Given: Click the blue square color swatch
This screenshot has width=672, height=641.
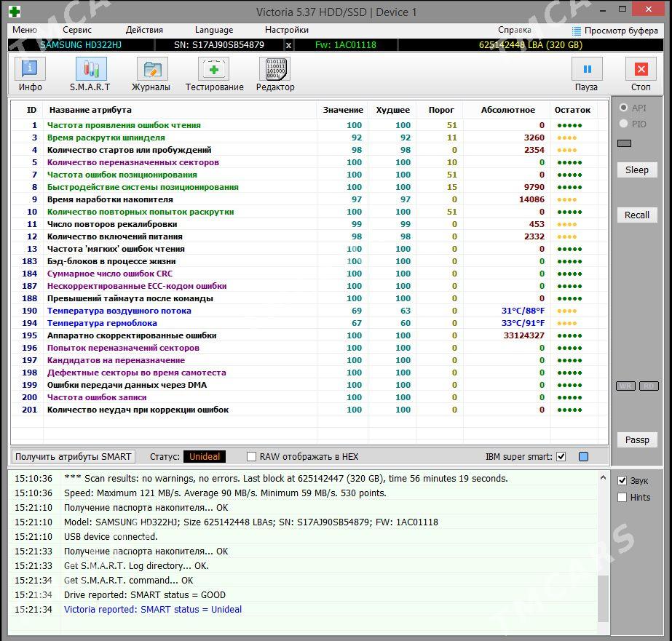Looking at the screenshot, I should [583, 457].
